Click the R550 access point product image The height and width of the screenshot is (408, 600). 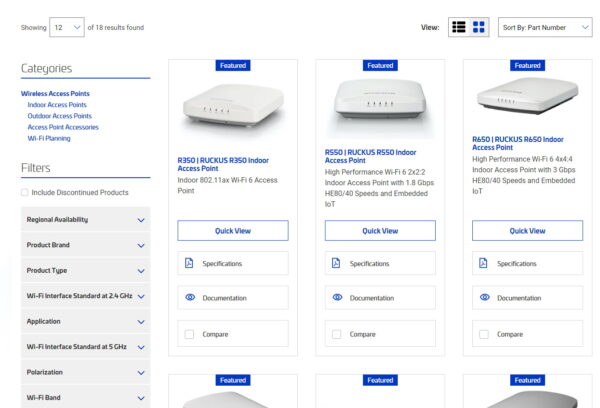[x=380, y=98]
